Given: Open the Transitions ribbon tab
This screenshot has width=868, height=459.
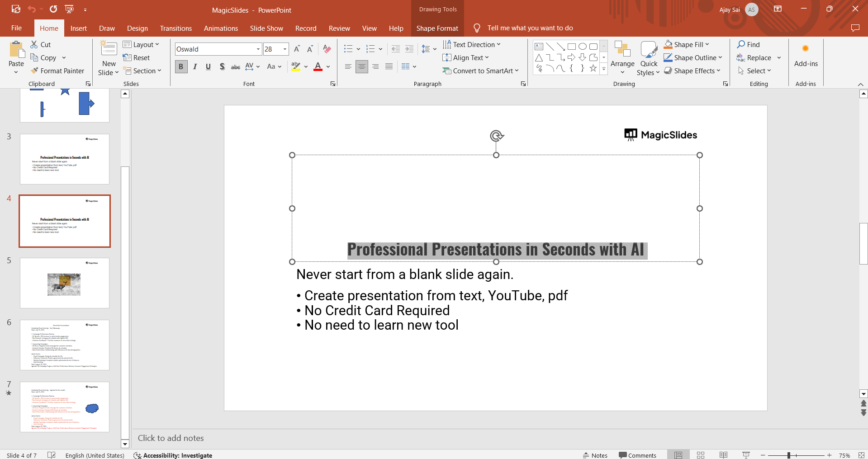Looking at the screenshot, I should pyautogui.click(x=175, y=28).
